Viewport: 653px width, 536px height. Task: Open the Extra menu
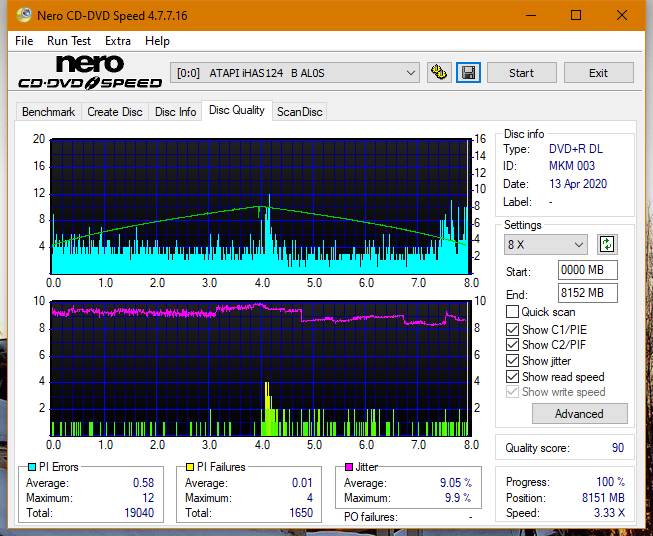pyautogui.click(x=118, y=41)
